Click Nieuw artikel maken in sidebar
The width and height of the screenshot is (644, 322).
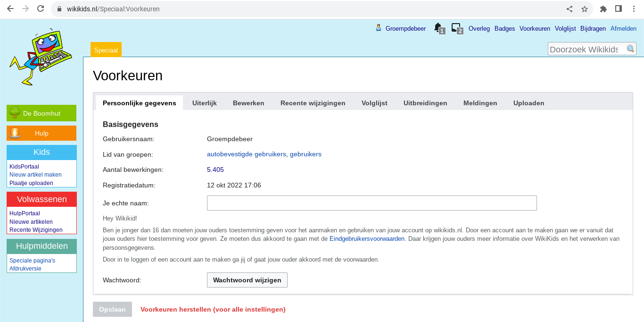click(35, 175)
